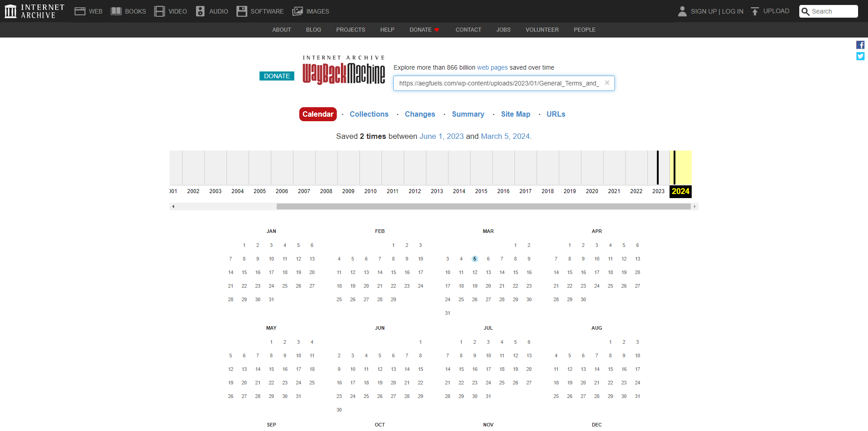
Task: Click the 2023 capture bar on timeline
Action: coord(658,167)
